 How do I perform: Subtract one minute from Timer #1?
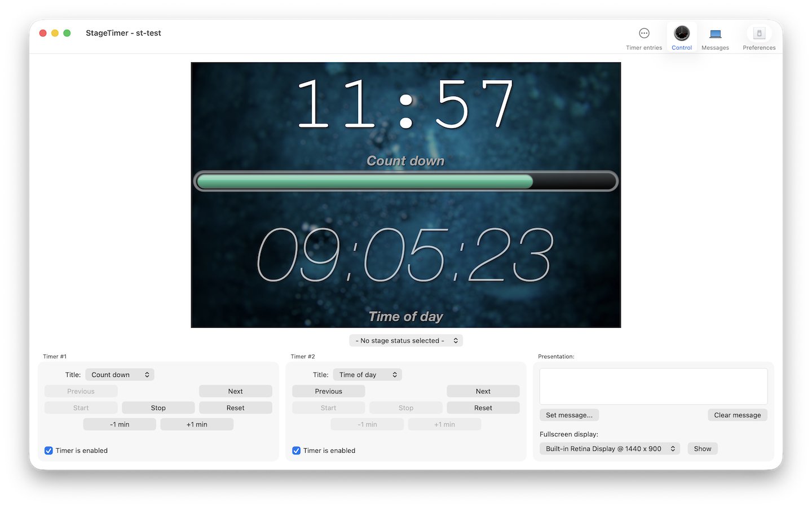(120, 424)
